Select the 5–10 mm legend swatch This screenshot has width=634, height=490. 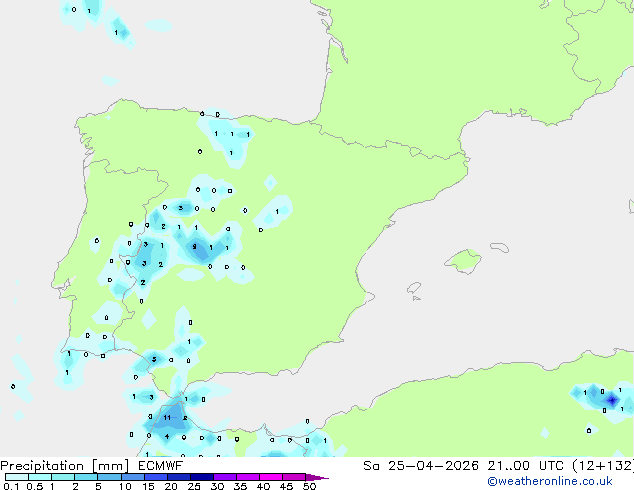(109, 477)
